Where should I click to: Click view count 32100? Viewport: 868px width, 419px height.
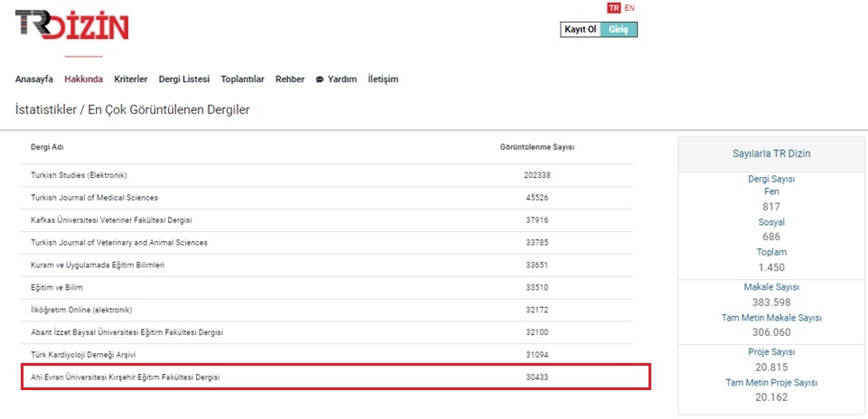pyautogui.click(x=537, y=332)
